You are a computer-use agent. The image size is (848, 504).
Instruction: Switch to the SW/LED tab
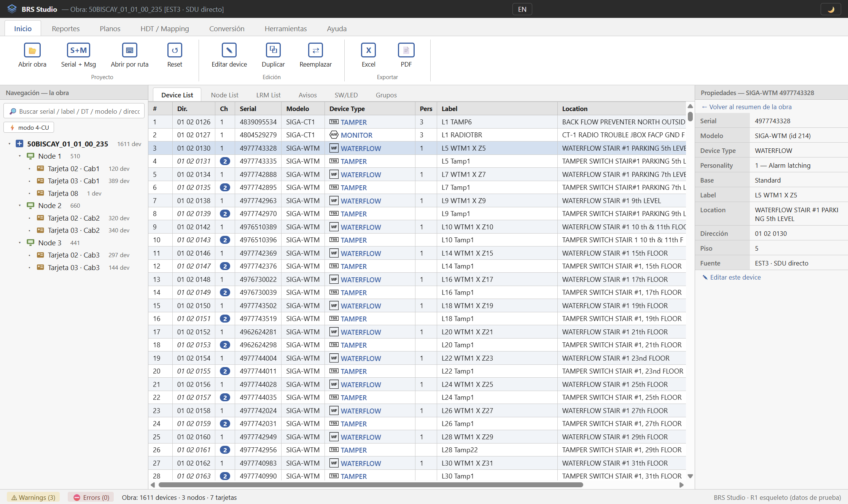point(346,95)
